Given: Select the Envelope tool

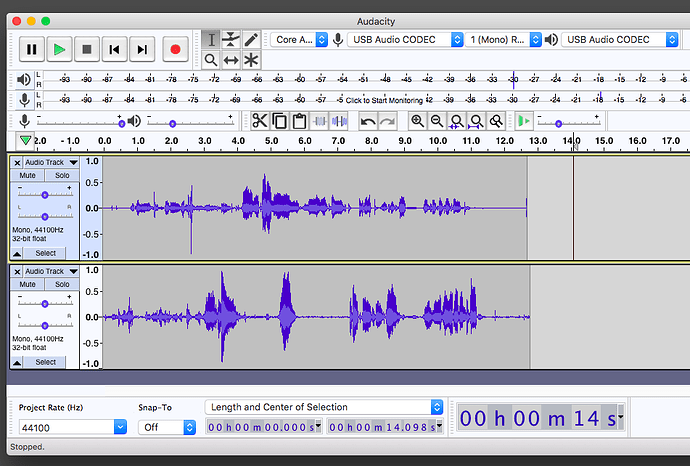Looking at the screenshot, I should click(231, 40).
